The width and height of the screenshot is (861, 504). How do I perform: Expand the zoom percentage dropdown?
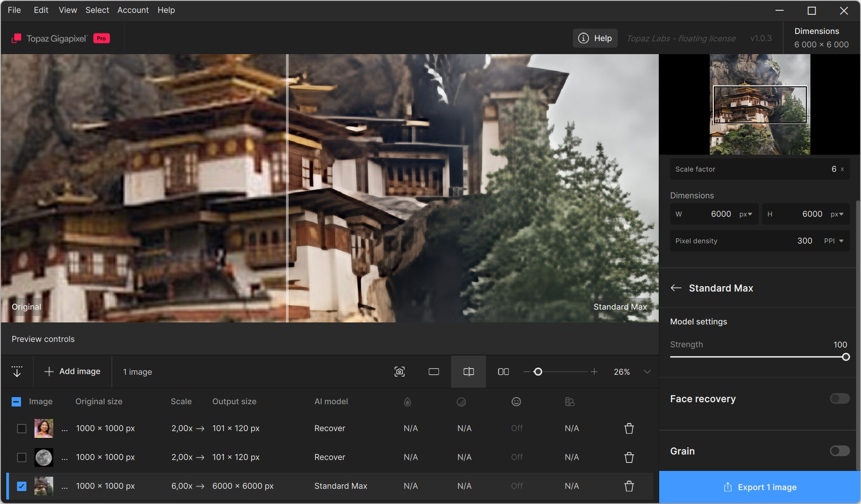point(647,372)
